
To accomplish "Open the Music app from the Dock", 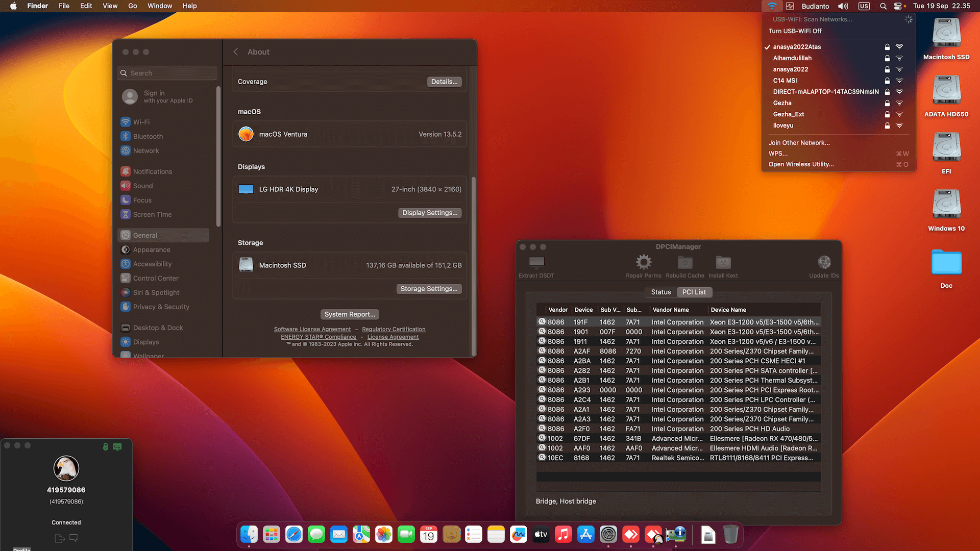I will click(563, 535).
